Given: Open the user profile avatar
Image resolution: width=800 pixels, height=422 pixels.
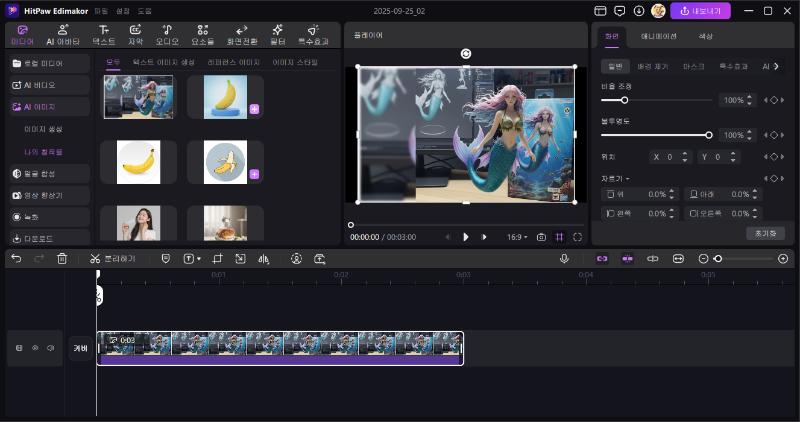Looking at the screenshot, I should [658, 11].
